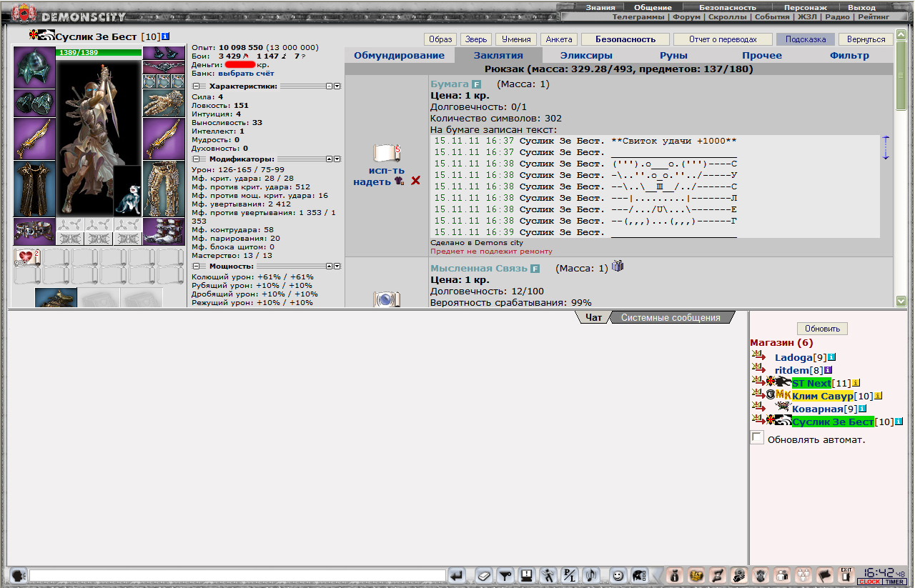Click the money bag icon in bottom toolbar
915x588 pixels.
[673, 574]
